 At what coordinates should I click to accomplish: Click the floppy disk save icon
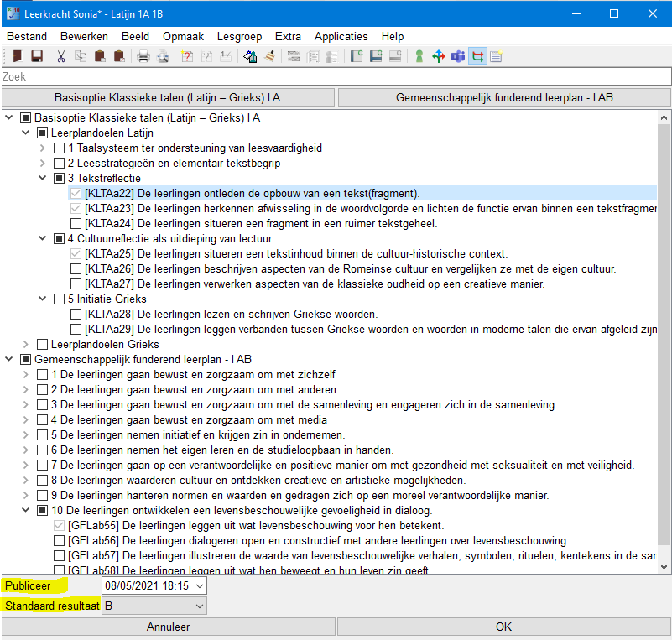37,56
